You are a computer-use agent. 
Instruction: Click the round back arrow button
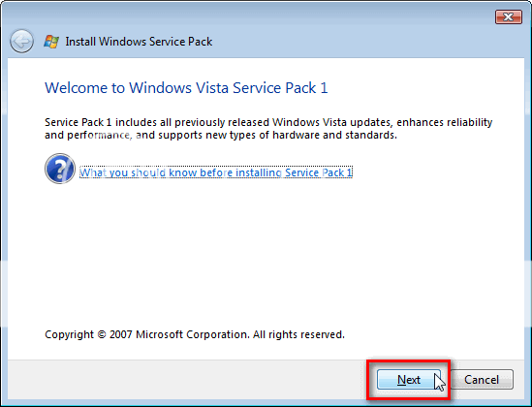coord(21,42)
